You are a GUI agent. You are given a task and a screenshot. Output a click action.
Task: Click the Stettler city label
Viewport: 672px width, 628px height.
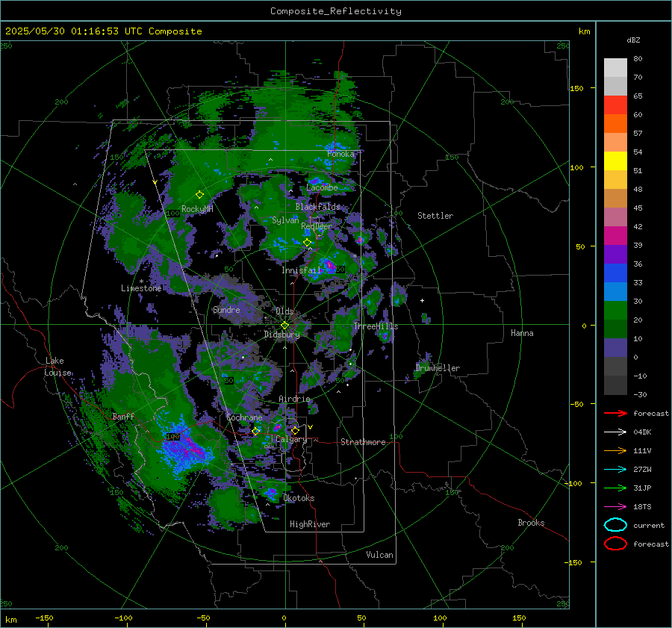coord(435,216)
